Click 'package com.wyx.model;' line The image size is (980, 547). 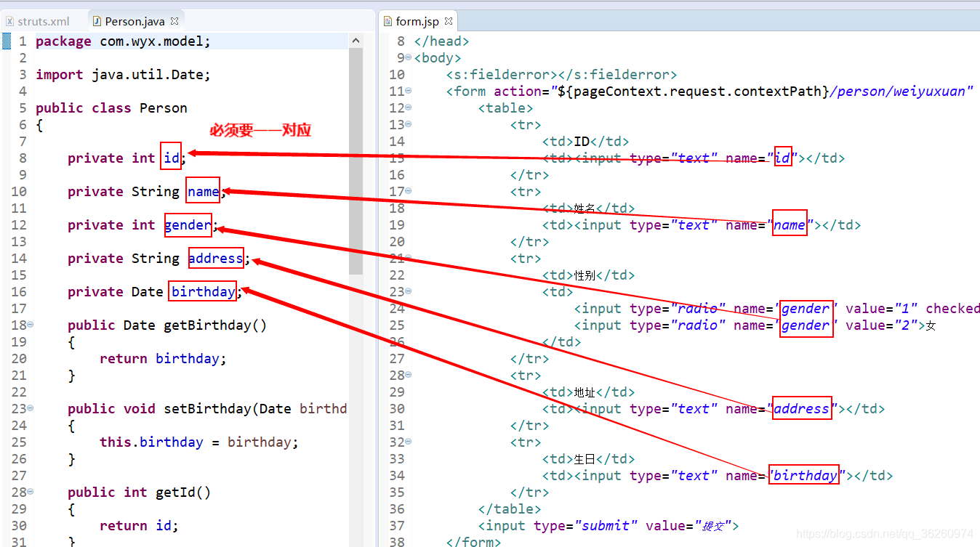click(123, 41)
